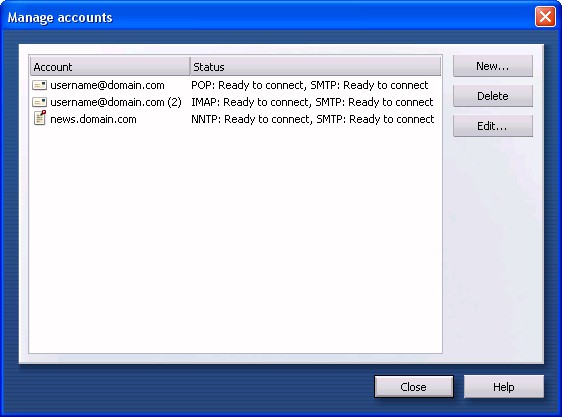Sort by the Status column header

tap(315, 66)
